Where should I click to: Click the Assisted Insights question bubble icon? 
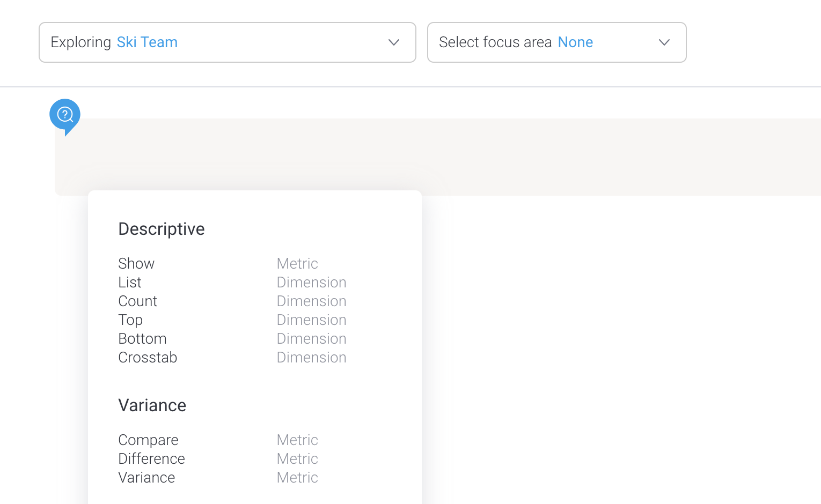point(65,115)
